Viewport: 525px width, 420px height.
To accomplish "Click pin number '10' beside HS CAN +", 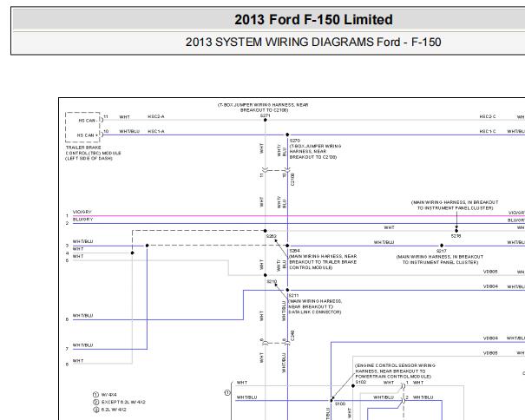I will (x=106, y=131).
